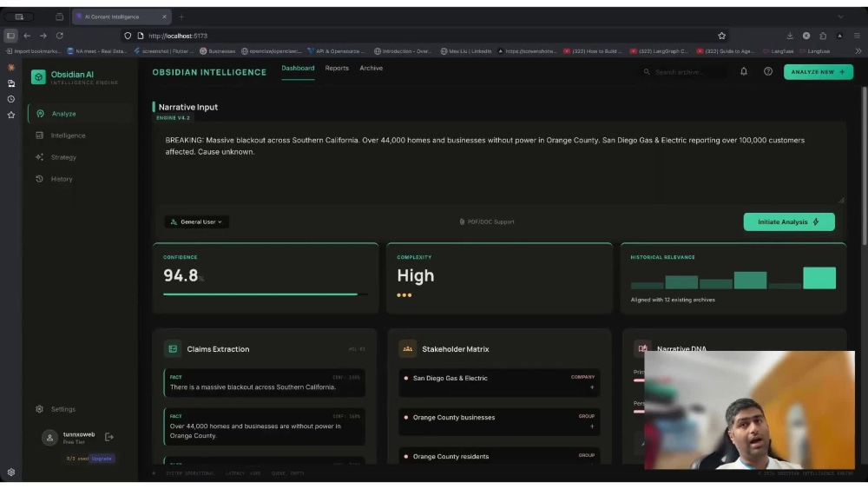
Task: Click inside the Narrative Input text area
Action: pyautogui.click(x=499, y=163)
